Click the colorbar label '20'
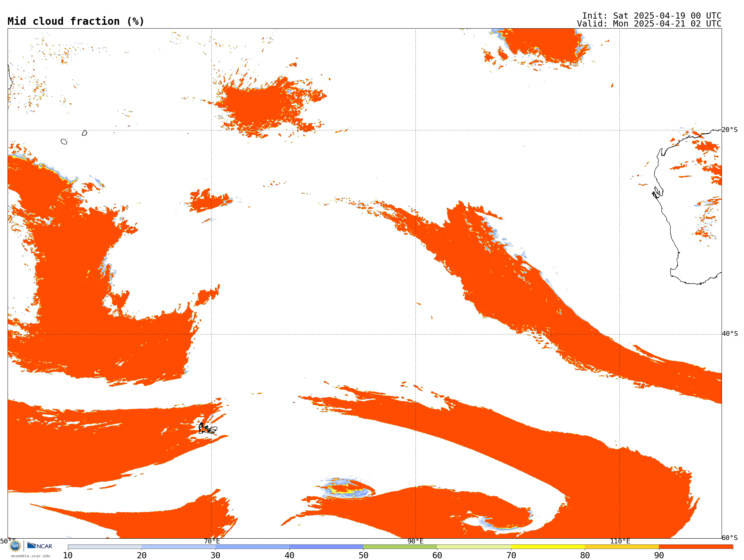This screenshot has width=744, height=560. point(142,556)
